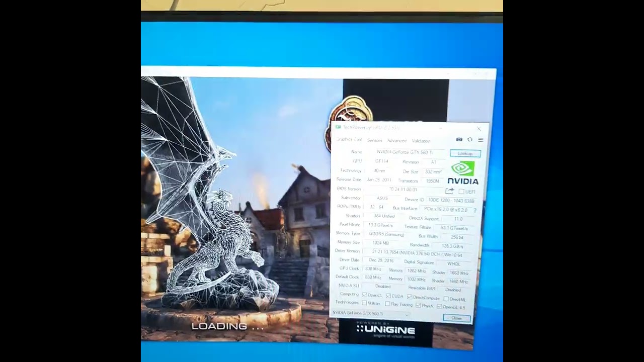Click the LOADING text in the benchmark window
The height and width of the screenshot is (362, 644).
(x=227, y=326)
